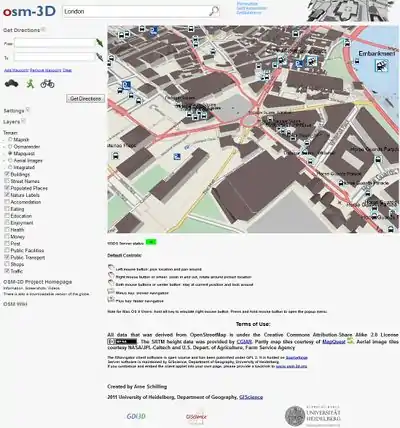Click the right mouse button help icon
The image size is (400, 428).
(x=111, y=275)
